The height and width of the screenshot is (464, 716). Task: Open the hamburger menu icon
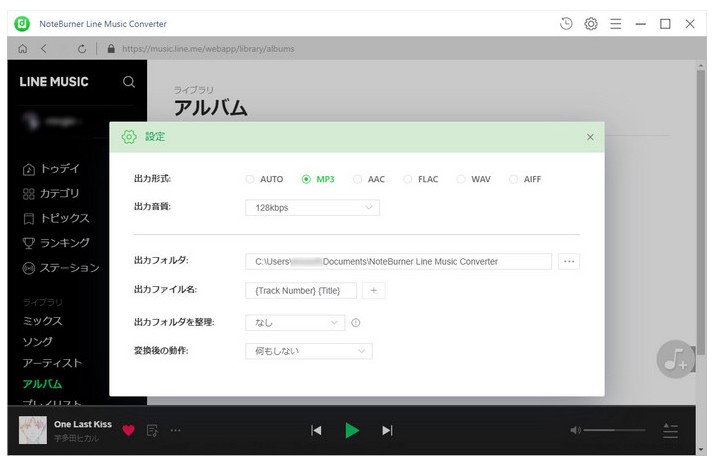(x=615, y=23)
